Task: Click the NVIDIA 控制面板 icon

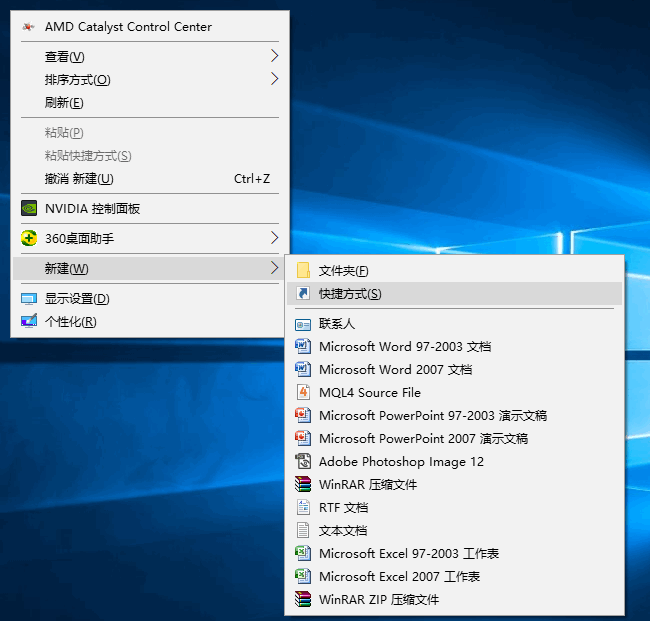Action: pos(28,209)
